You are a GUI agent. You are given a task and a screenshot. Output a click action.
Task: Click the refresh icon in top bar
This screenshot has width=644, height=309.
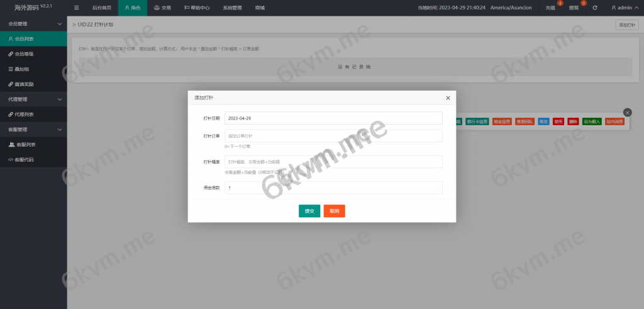[594, 8]
